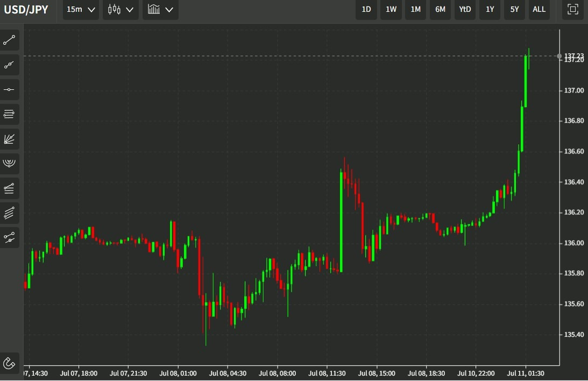Image resolution: width=588 pixels, height=381 pixels.
Task: Switch to the YtD time range
Action: coord(465,9)
